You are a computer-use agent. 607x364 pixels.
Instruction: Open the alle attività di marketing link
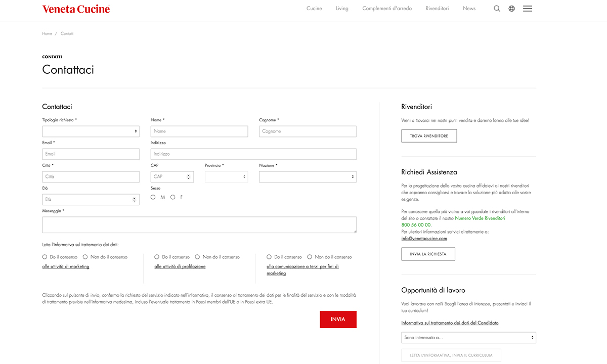coord(66,266)
